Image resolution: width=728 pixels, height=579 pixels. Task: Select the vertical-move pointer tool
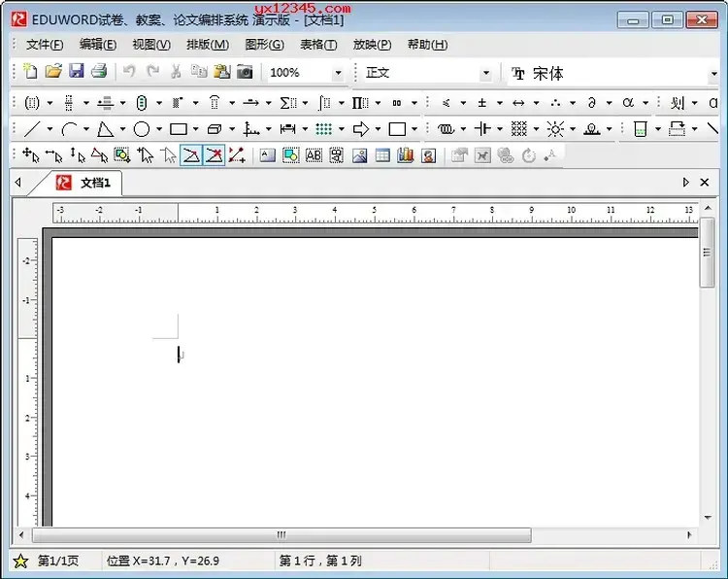coord(77,155)
